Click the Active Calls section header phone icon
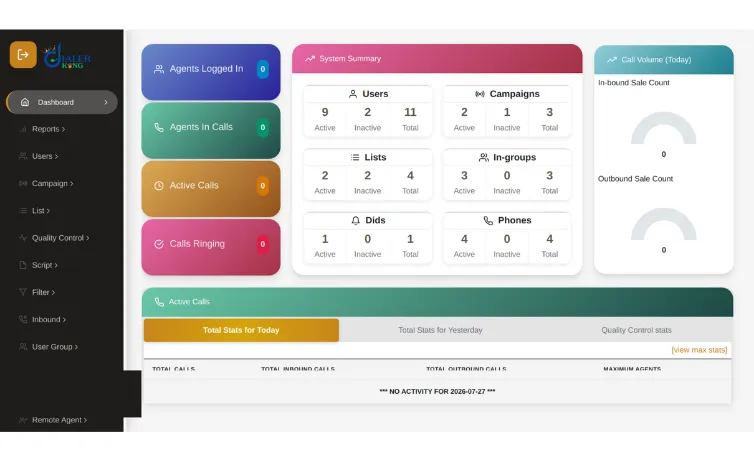 [159, 301]
